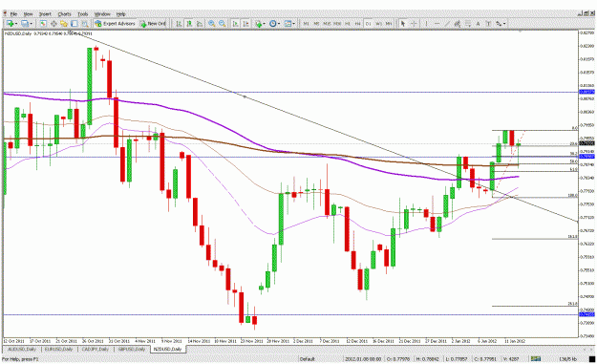
Task: Open the Templates dropdown arrow
Action: point(294,24)
